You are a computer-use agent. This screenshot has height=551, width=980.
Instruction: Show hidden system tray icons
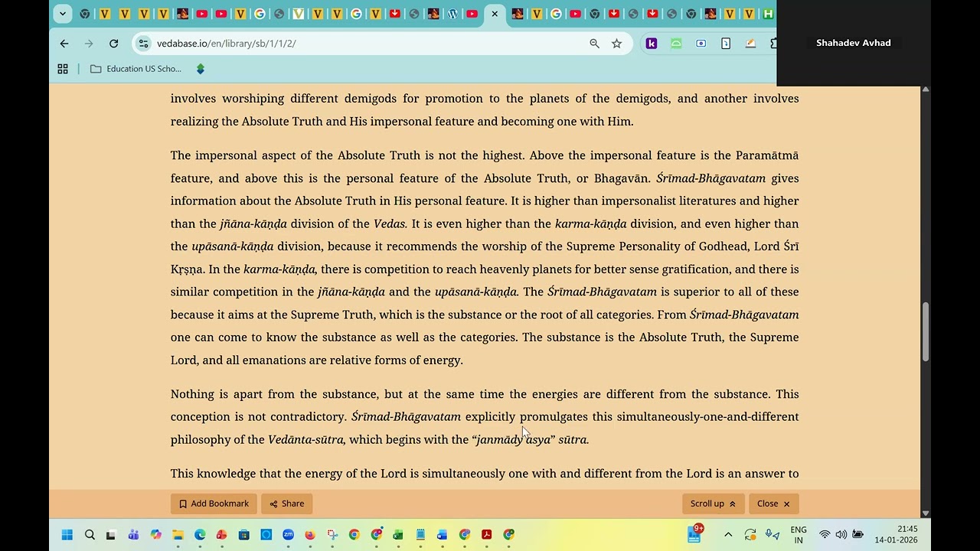(x=728, y=535)
